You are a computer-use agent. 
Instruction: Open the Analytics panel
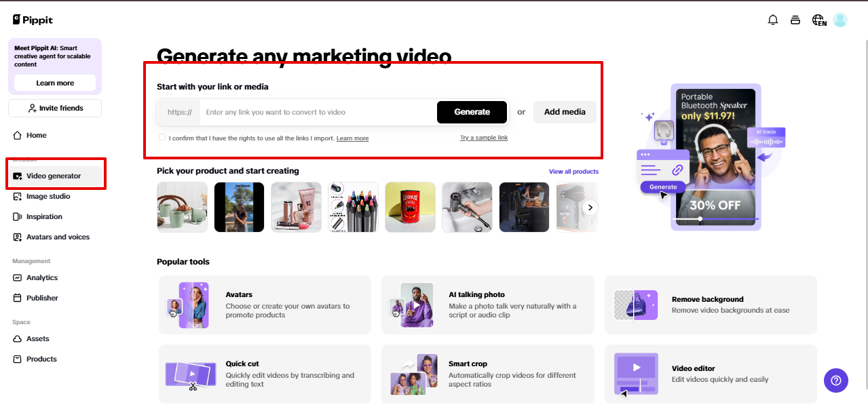coord(42,277)
